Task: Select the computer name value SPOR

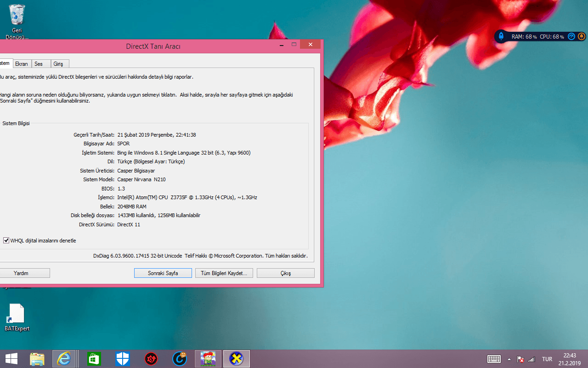Action: (x=124, y=144)
